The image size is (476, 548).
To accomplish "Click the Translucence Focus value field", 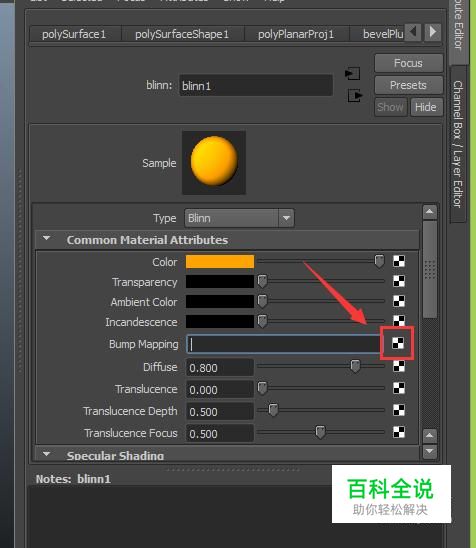I will click(220, 433).
